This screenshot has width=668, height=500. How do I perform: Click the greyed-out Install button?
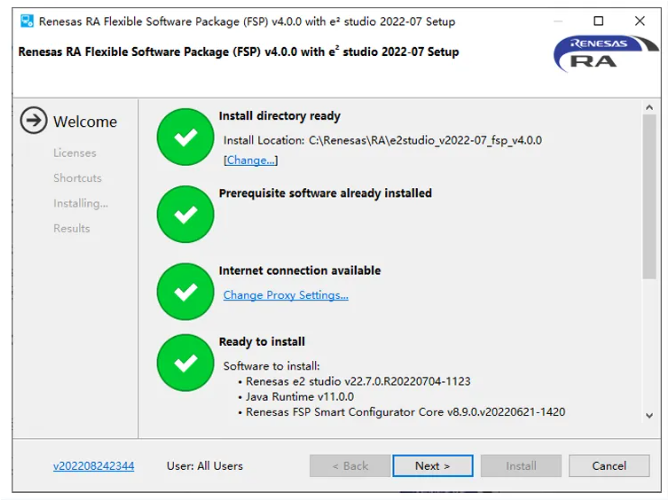point(521,466)
